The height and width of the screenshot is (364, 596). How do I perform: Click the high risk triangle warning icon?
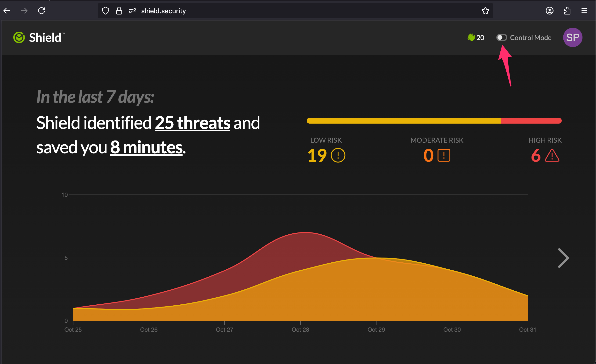[x=552, y=155]
